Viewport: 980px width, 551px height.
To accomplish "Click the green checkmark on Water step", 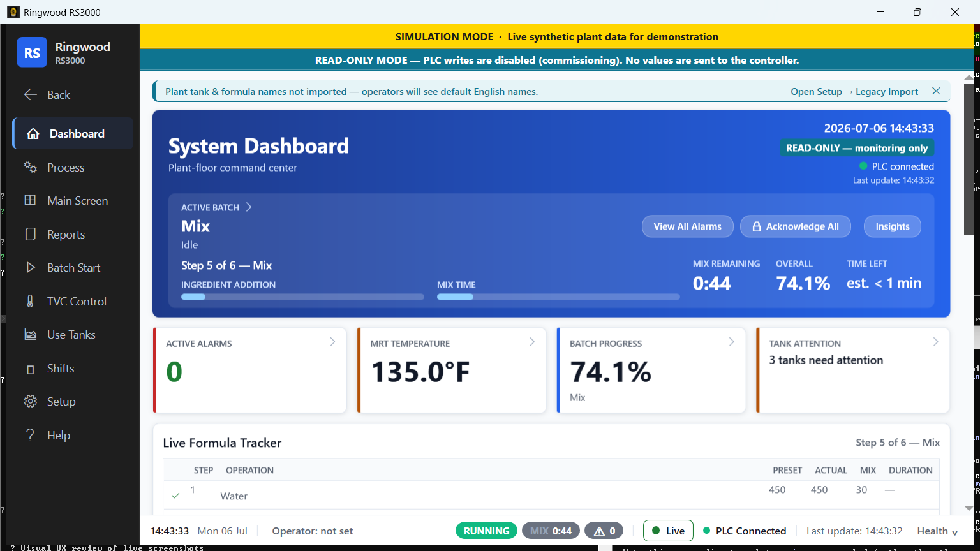I will (x=175, y=496).
